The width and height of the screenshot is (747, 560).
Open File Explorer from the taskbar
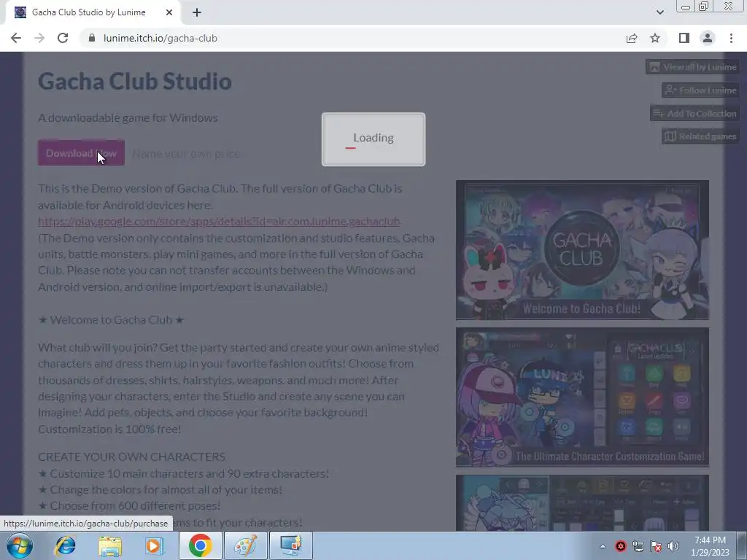coord(110,545)
